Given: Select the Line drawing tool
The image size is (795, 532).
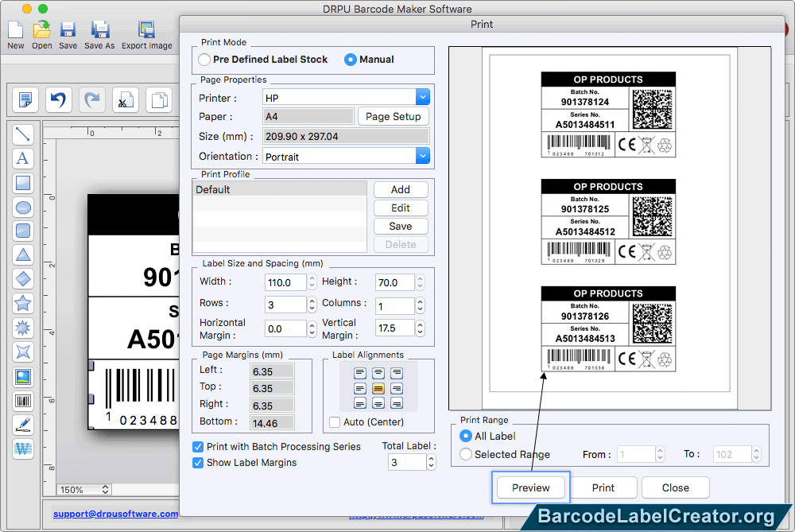Looking at the screenshot, I should pyautogui.click(x=23, y=134).
